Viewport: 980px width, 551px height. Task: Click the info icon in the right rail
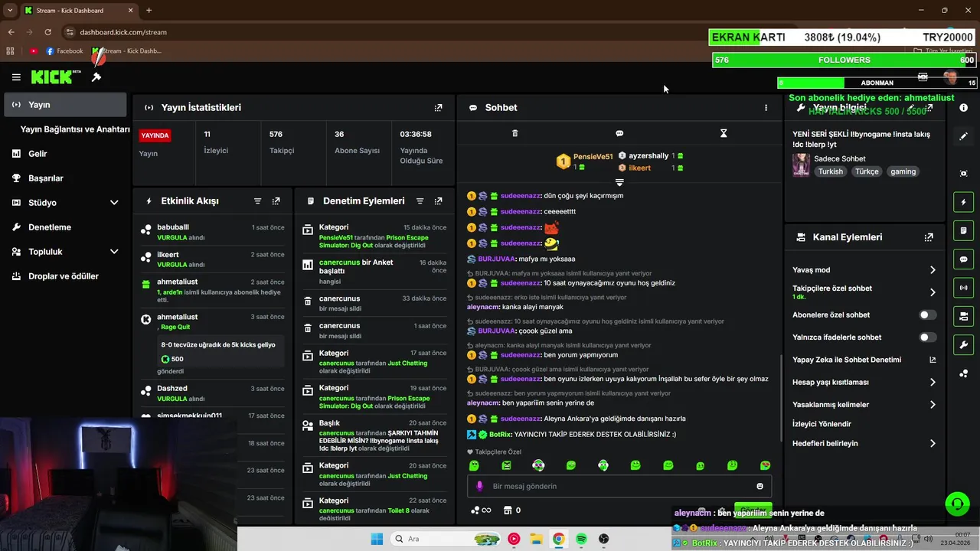pyautogui.click(x=964, y=108)
